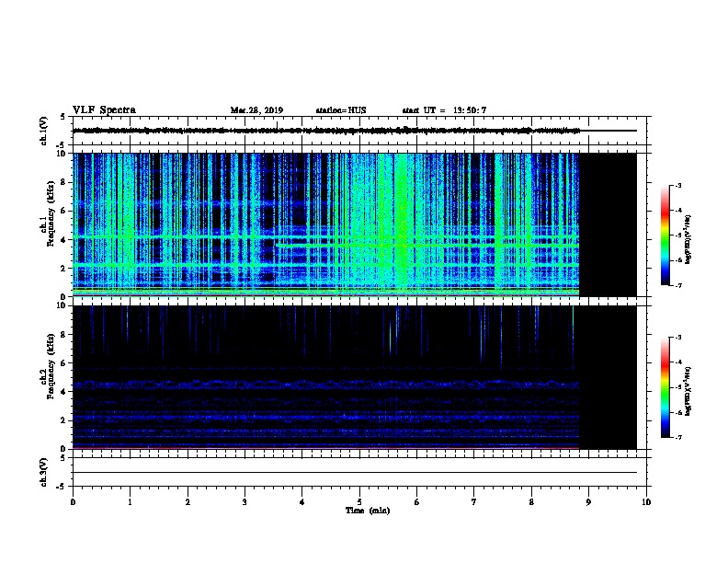Select the "start UT = 13:50: 7" text
The width and height of the screenshot is (728, 563).
click(x=444, y=110)
